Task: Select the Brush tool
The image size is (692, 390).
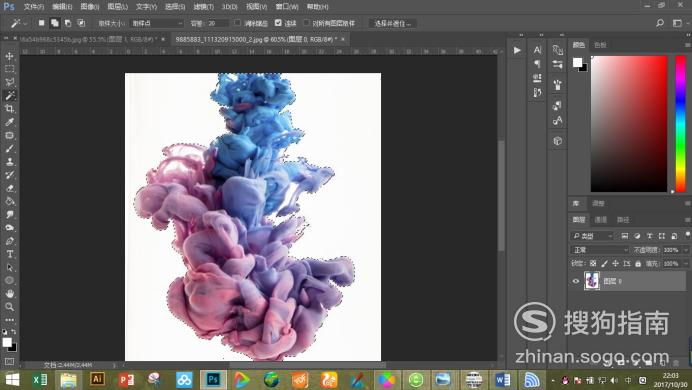Action: pyautogui.click(x=9, y=148)
